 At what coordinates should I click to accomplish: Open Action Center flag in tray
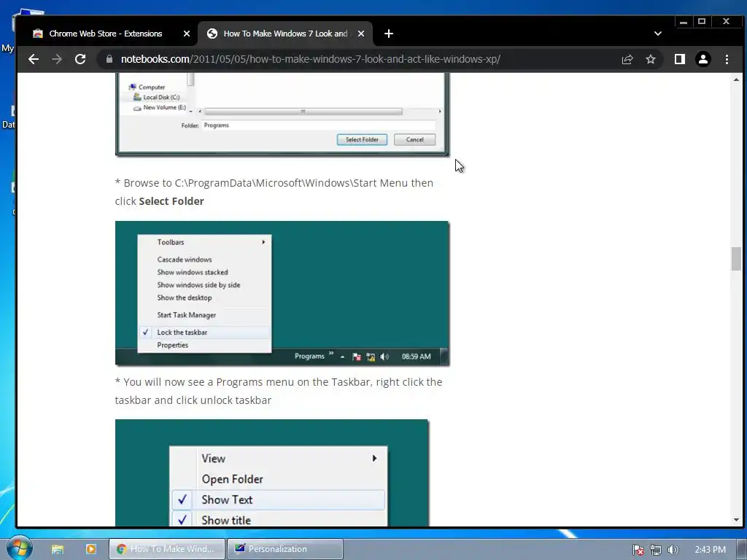click(638, 550)
